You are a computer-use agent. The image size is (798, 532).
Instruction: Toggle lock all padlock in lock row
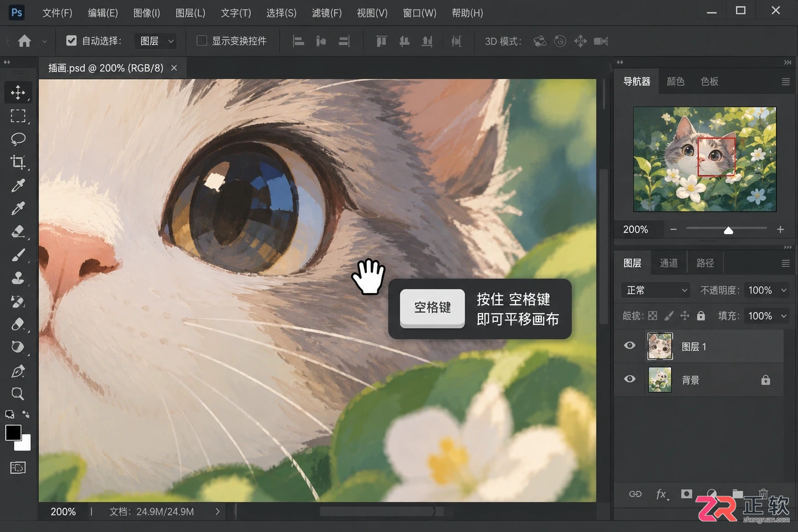coord(701,316)
